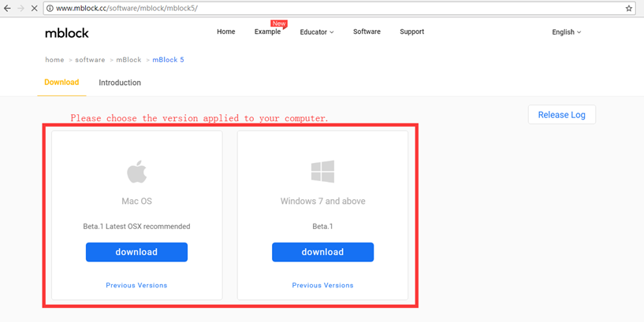Open Previous Versions for Windows

tap(323, 285)
